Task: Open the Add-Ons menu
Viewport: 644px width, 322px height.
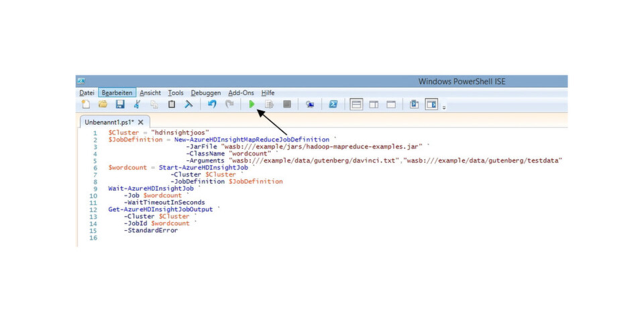Action: (x=241, y=93)
